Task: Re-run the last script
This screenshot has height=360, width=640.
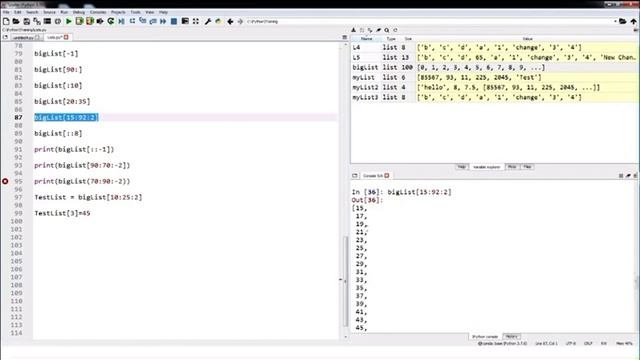Action: (x=111, y=21)
